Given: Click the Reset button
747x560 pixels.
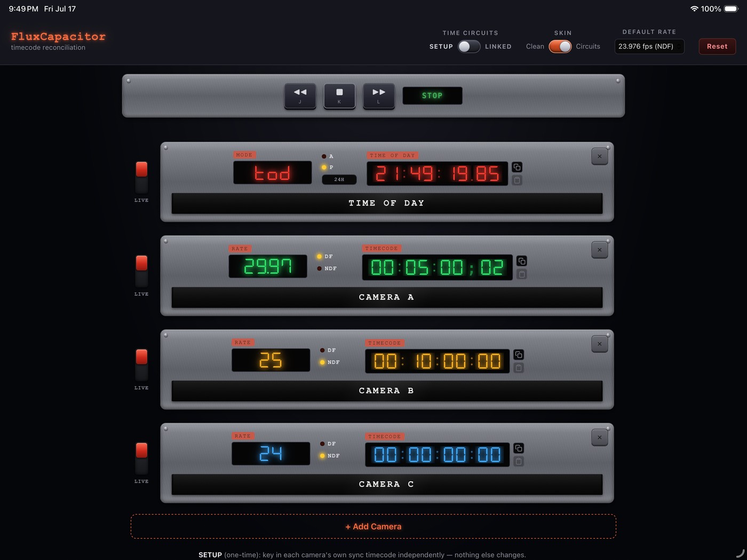Looking at the screenshot, I should (x=717, y=46).
